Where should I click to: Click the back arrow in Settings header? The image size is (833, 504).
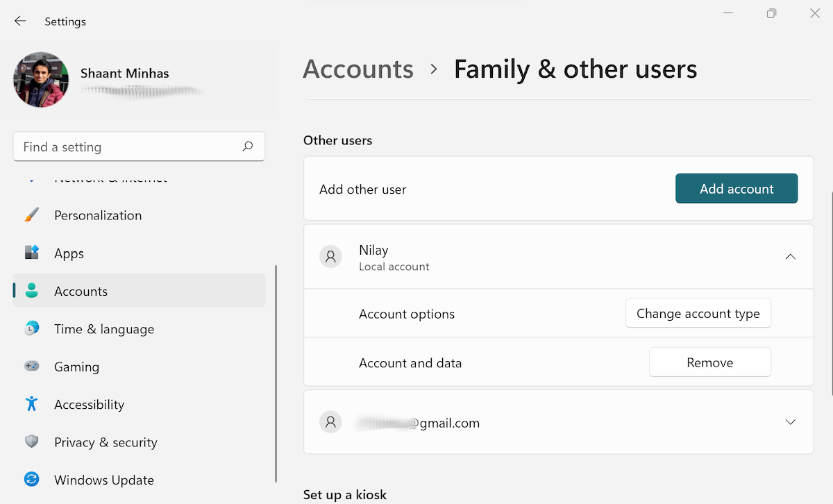[x=20, y=22]
